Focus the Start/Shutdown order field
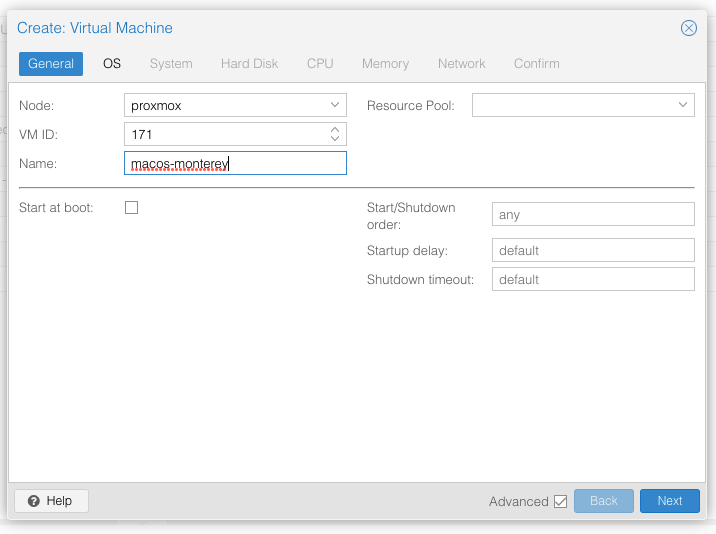The height and width of the screenshot is (534, 716). 593,214
